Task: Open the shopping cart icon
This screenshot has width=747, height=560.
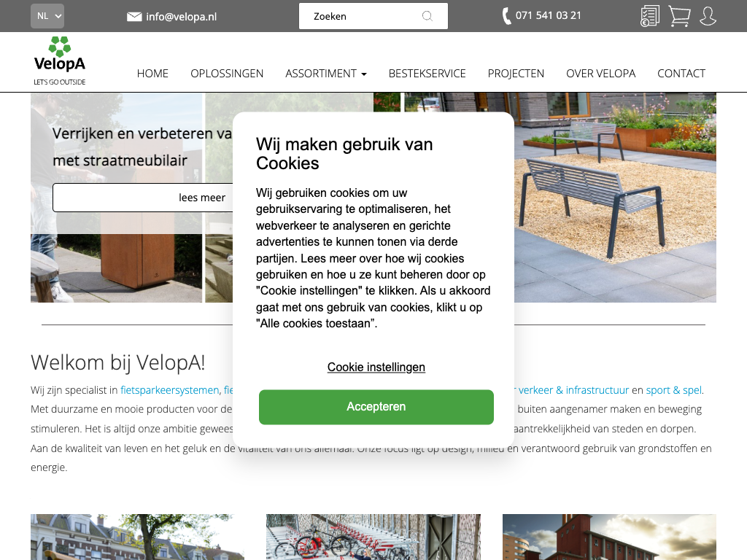Action: tap(679, 16)
